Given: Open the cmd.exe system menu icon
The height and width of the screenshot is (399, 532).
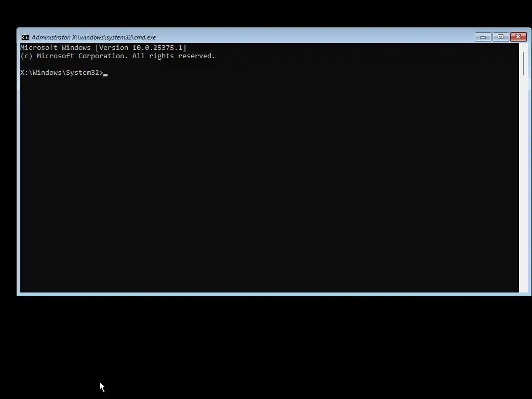Looking at the screenshot, I should 25,37.
